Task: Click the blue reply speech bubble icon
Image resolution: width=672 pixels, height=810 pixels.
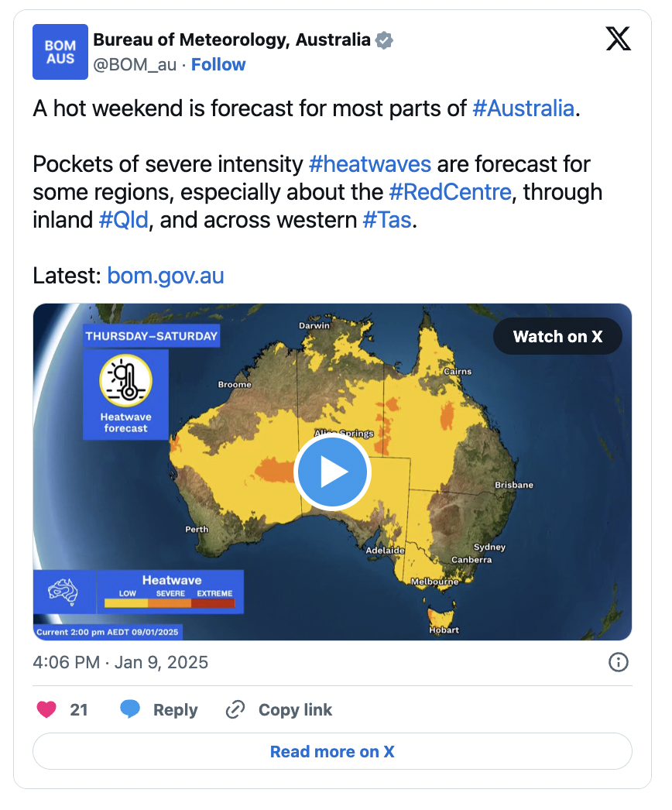Action: tap(130, 709)
